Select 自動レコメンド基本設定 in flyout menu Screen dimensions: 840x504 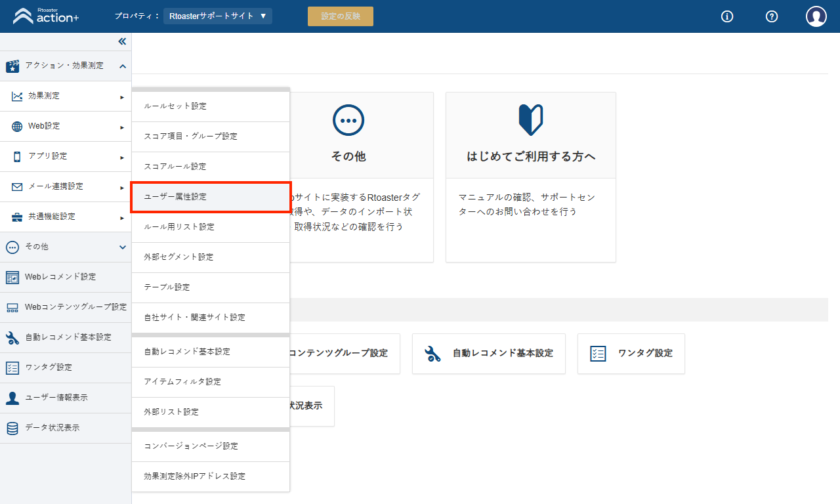tap(211, 352)
